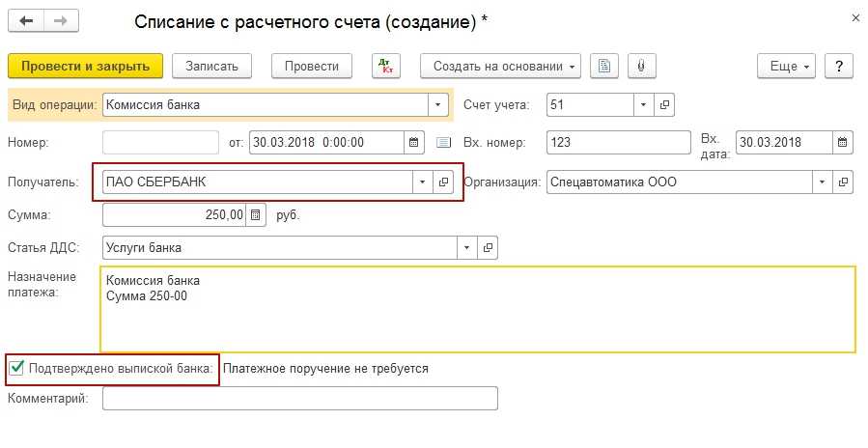868x448 pixels.
Task: Open help with the ? button
Action: click(839, 66)
